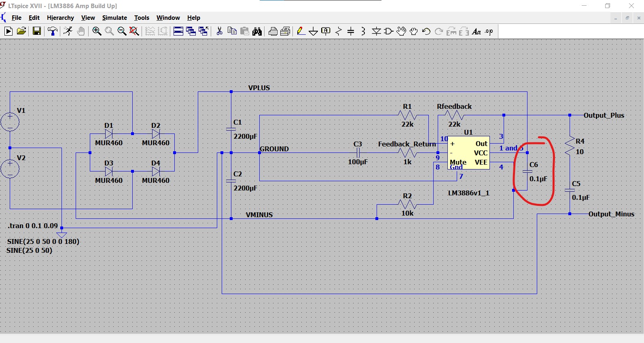
Task: Select the Copy tool icon
Action: 232,32
